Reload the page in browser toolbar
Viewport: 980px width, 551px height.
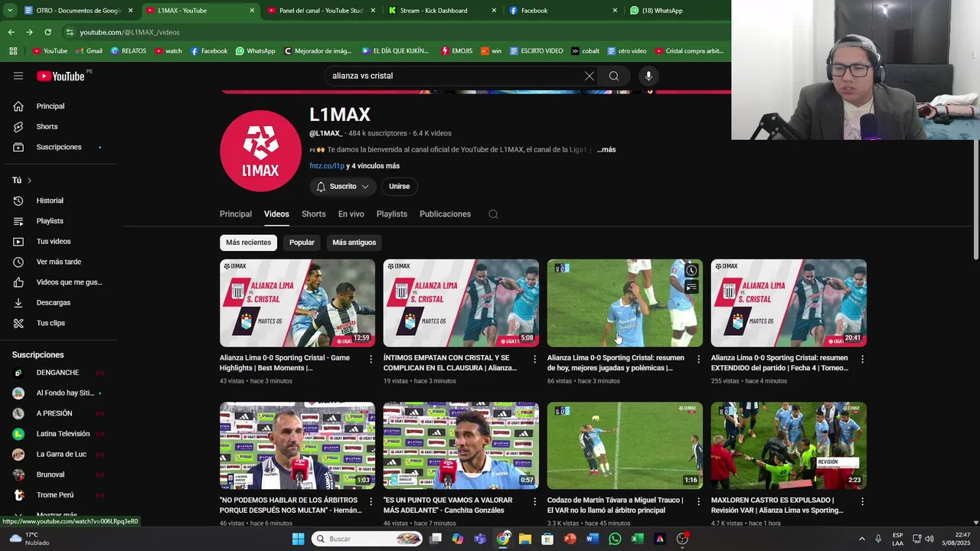coord(47,32)
